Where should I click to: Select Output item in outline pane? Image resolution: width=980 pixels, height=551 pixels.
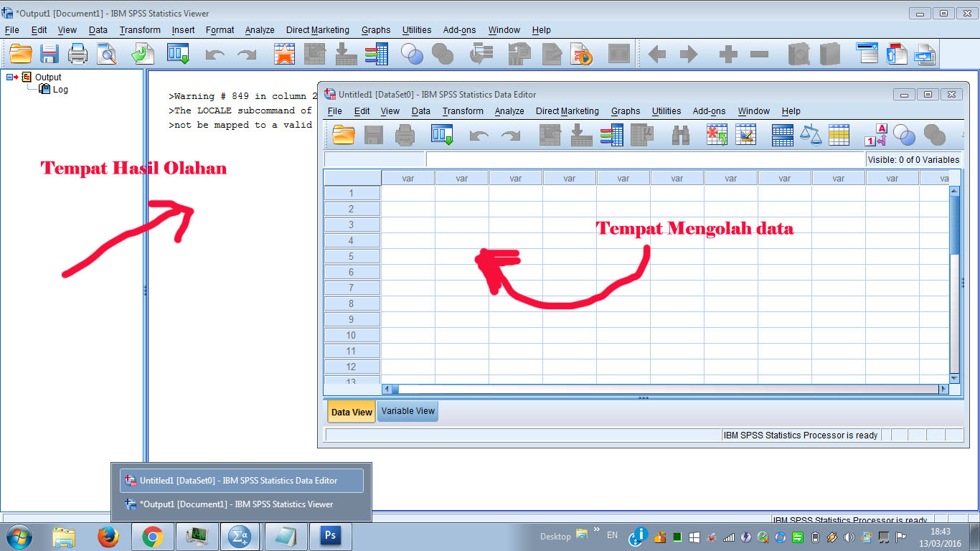click(48, 77)
